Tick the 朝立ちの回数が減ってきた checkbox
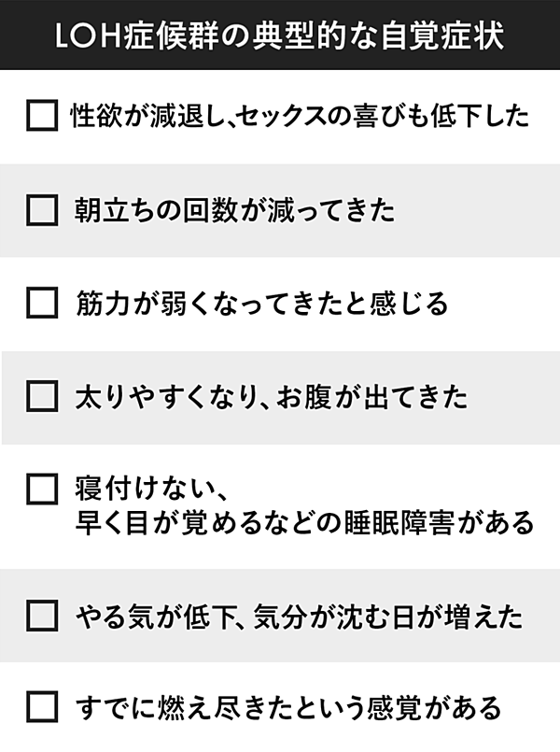 [x=42, y=210]
